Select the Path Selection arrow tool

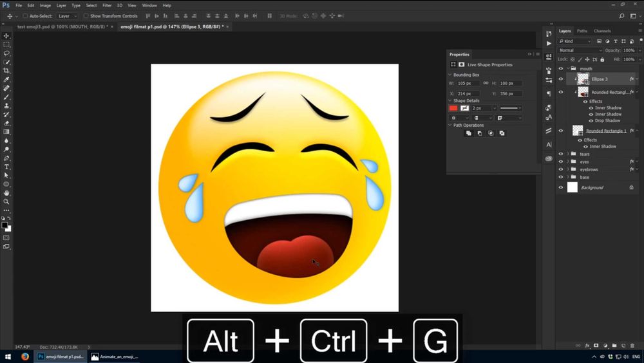(6, 175)
